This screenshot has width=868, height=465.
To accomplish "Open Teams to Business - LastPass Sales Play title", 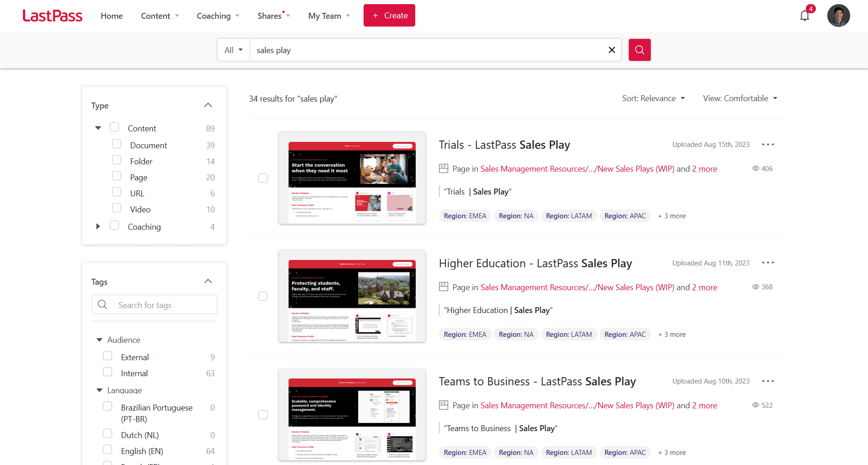I will 537,382.
